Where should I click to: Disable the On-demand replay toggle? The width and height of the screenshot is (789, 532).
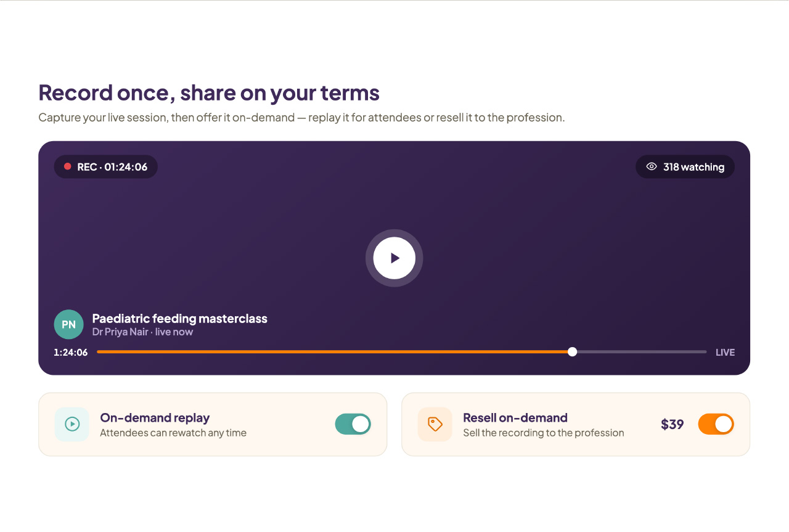point(353,424)
